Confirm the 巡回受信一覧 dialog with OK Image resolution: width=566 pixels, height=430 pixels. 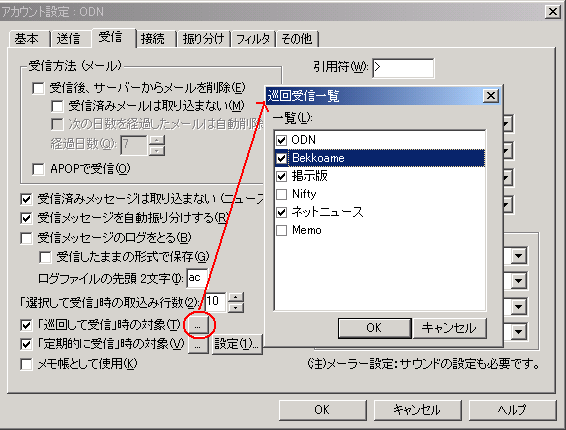tap(374, 328)
